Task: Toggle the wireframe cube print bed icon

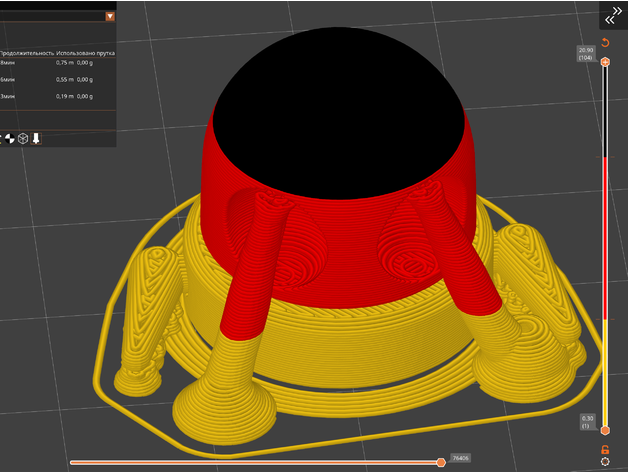Action: (22, 138)
